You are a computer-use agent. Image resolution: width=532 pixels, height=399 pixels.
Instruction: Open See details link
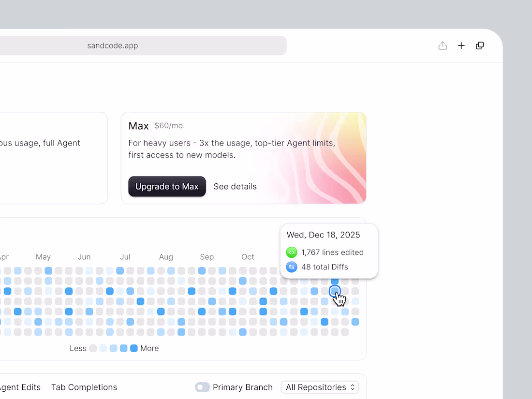(235, 186)
